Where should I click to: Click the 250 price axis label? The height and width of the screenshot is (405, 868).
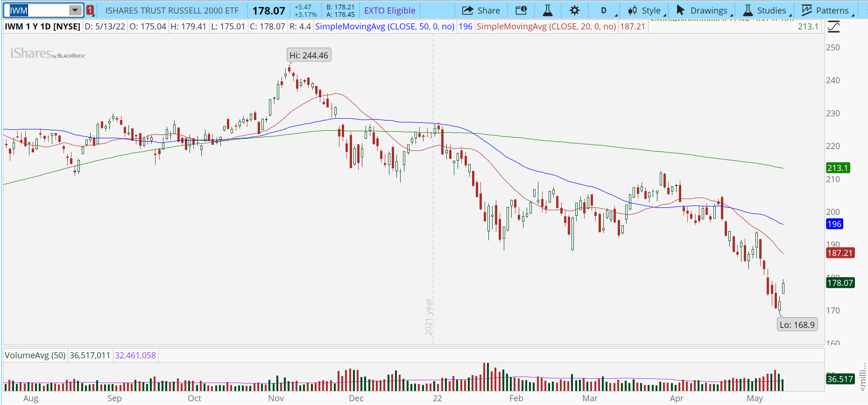tap(833, 47)
